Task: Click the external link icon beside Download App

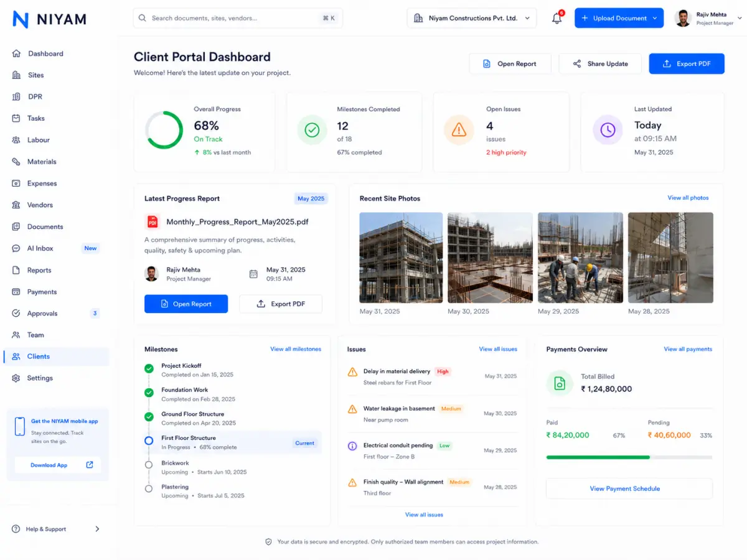Action: (90, 465)
